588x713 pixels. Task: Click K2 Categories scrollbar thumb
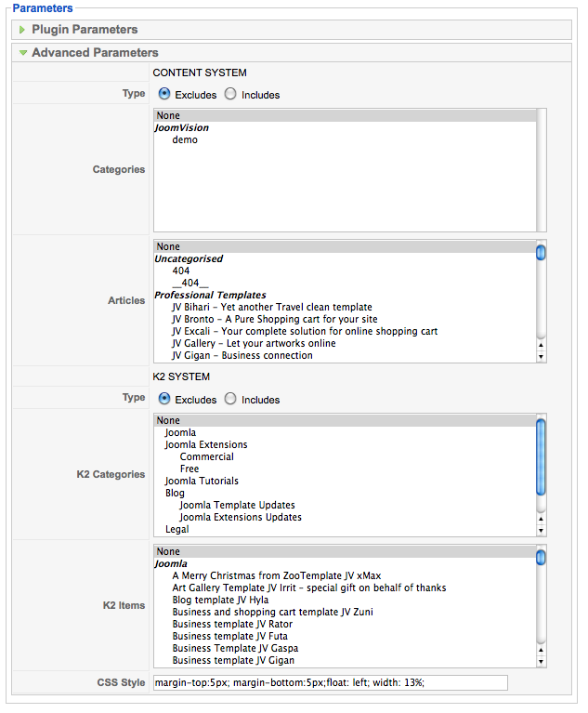pos(541,457)
